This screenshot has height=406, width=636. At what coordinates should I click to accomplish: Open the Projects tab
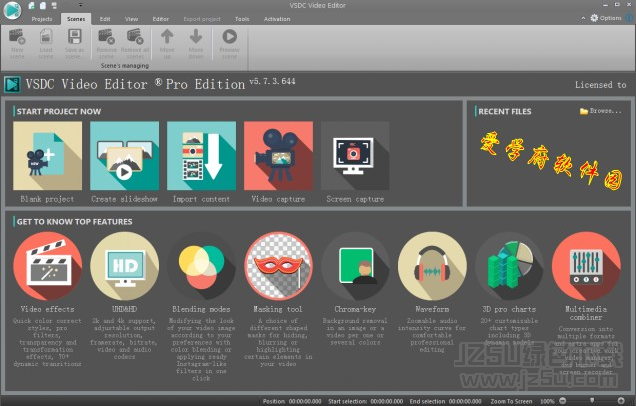(42, 19)
